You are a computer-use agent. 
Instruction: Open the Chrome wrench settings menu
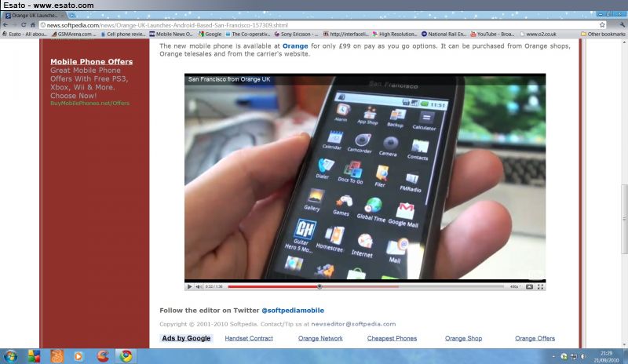click(622, 25)
